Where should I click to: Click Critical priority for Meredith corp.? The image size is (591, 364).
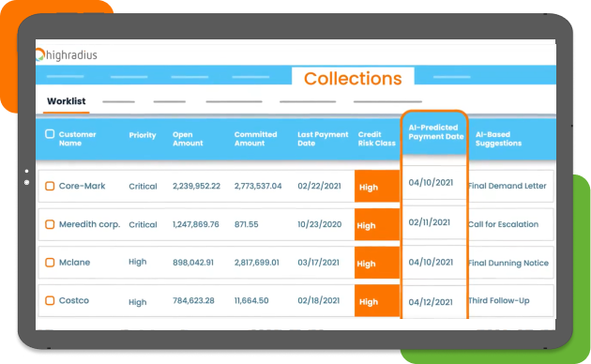[143, 224]
